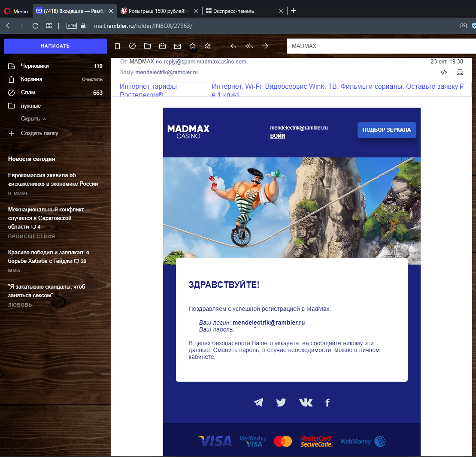Open the Speed Dial grid icon
This screenshot has width=476, height=458.
(49, 26)
